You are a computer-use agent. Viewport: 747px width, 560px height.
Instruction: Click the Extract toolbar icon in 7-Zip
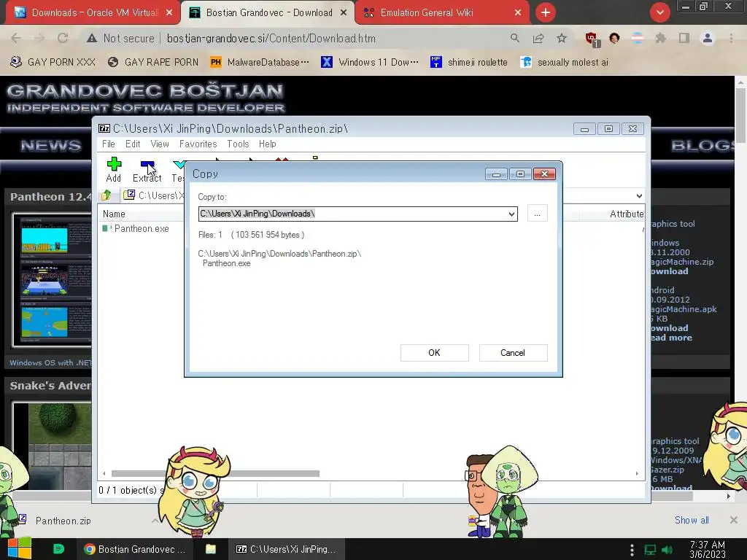pyautogui.click(x=147, y=169)
